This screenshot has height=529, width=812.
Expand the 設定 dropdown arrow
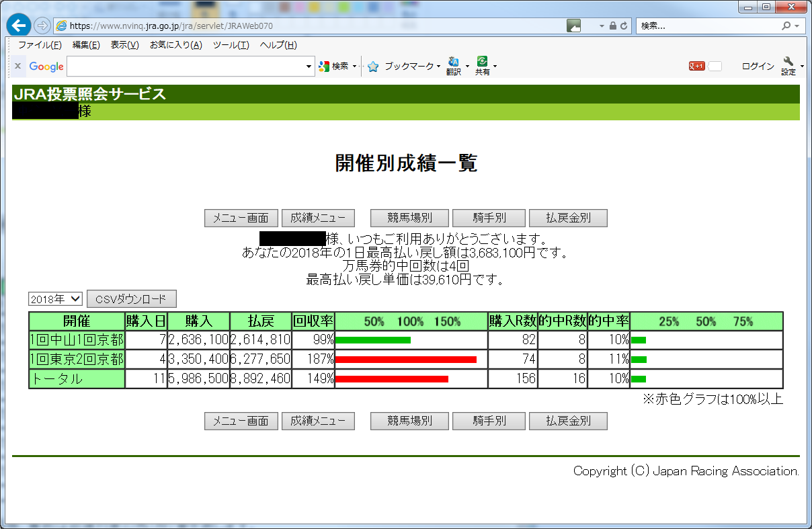[x=802, y=66]
